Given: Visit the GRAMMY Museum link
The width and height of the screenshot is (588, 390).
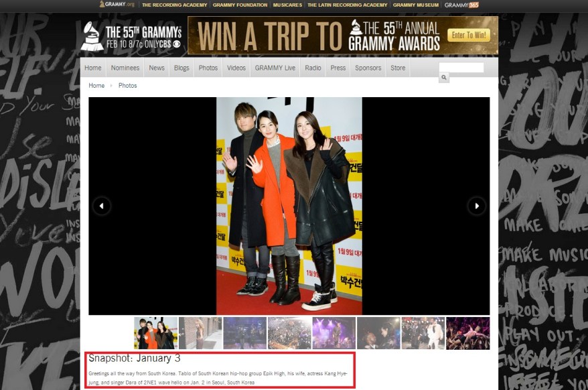Looking at the screenshot, I should tap(415, 5).
